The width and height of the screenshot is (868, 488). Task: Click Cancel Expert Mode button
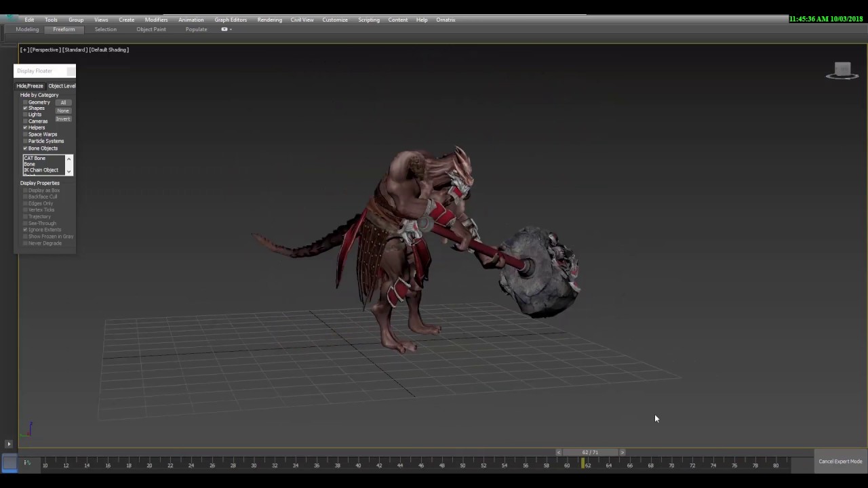[840, 462]
